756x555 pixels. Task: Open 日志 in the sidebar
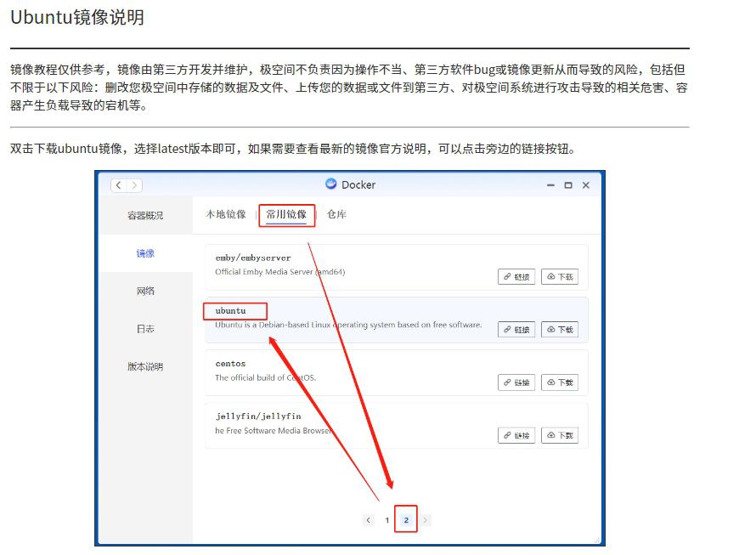[145, 329]
